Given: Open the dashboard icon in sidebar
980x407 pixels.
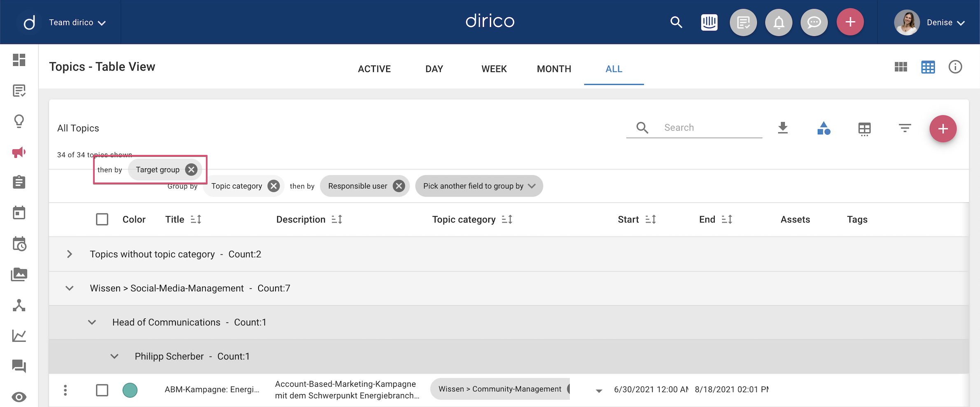Looking at the screenshot, I should coord(19,60).
